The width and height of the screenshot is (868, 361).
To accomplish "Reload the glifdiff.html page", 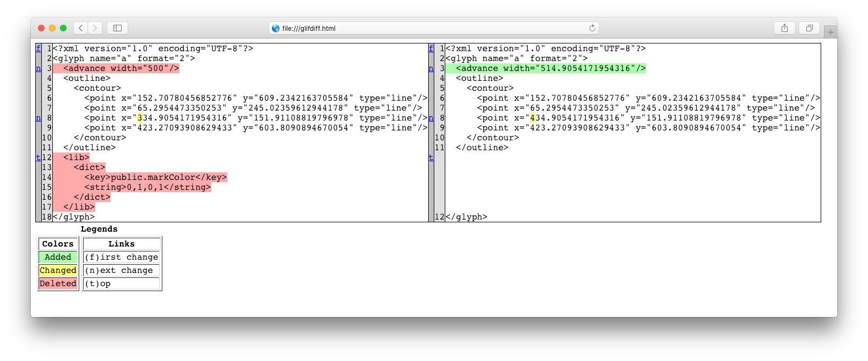I will (592, 28).
